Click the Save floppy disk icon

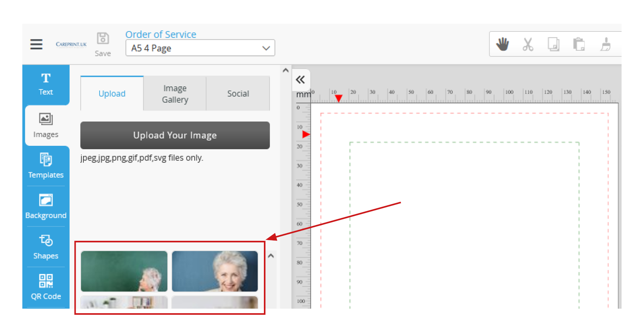[103, 39]
